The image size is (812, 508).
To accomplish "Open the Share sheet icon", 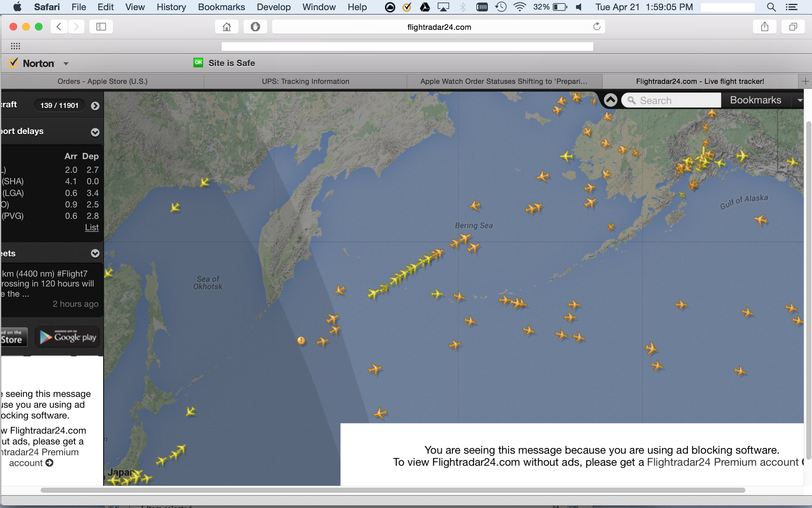I will [x=765, y=27].
